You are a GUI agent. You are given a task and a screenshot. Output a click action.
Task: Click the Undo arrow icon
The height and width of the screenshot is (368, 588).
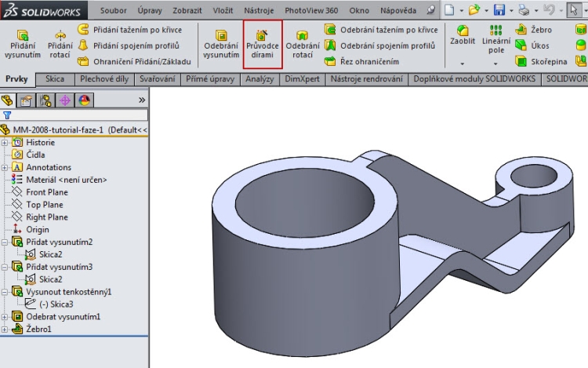[549, 9]
